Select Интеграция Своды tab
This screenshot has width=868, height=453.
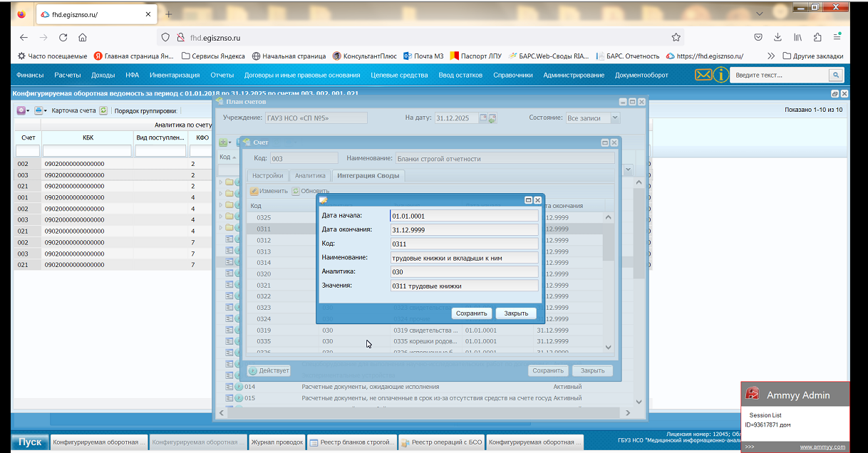click(368, 175)
